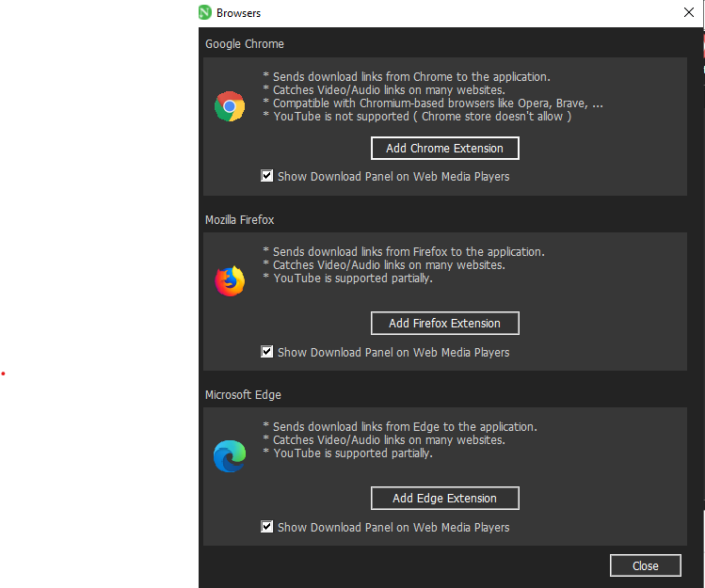Add the Edge Extension
The height and width of the screenshot is (588, 705).
(444, 498)
